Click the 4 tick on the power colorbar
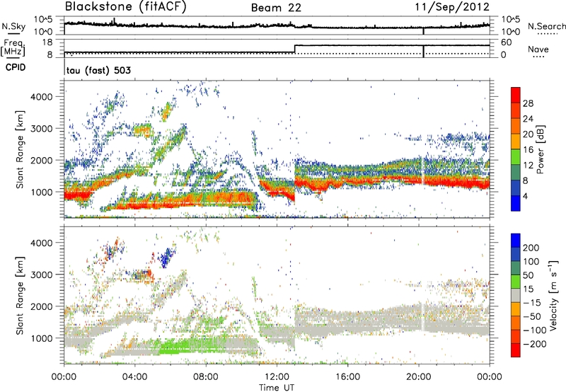This screenshot has height=392, width=566. click(x=525, y=197)
